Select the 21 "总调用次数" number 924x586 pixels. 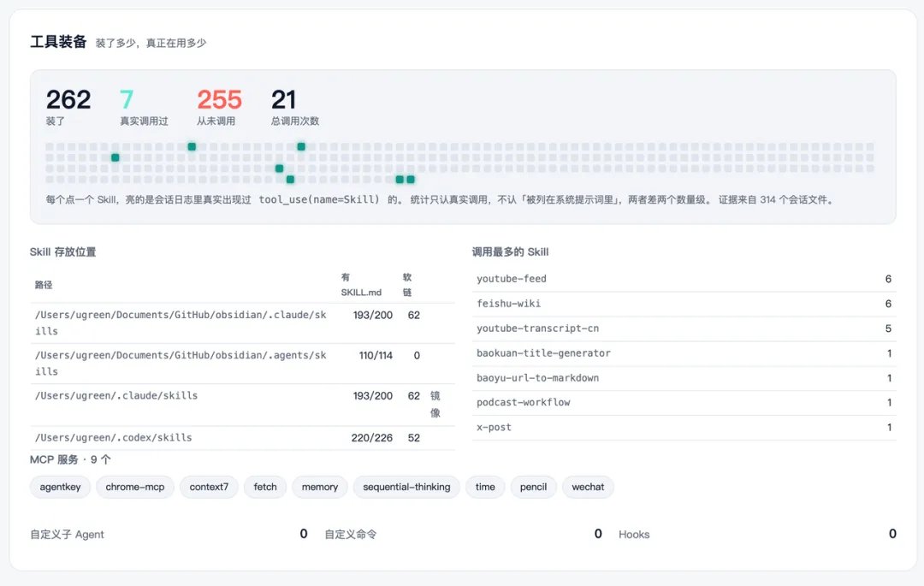[x=283, y=99]
